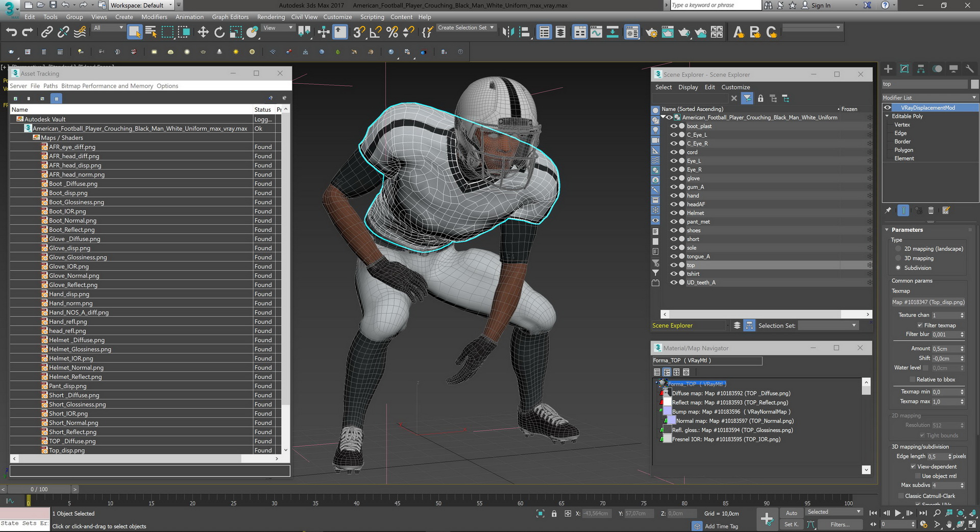Collapse the Parameters rollout
Screen dimensions: 980x532
tap(887, 230)
